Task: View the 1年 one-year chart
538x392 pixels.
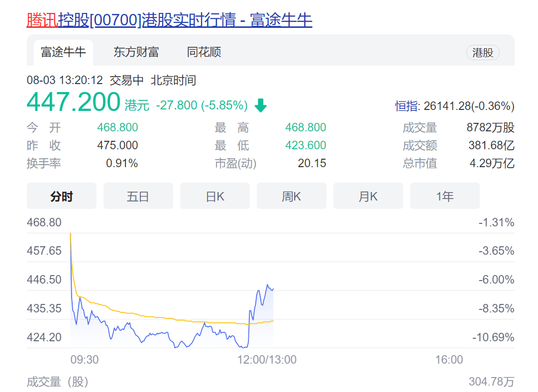Action: (444, 196)
